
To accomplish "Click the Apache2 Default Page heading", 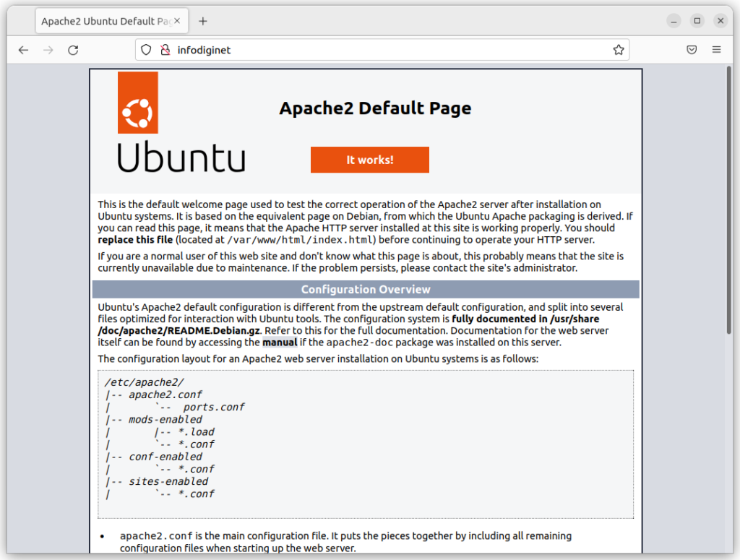I will [x=375, y=108].
